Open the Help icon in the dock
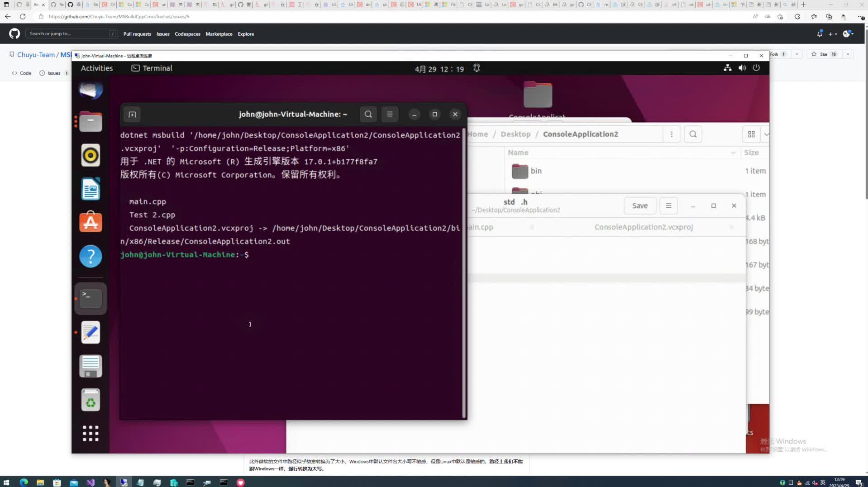The image size is (868, 487). pyautogui.click(x=91, y=256)
